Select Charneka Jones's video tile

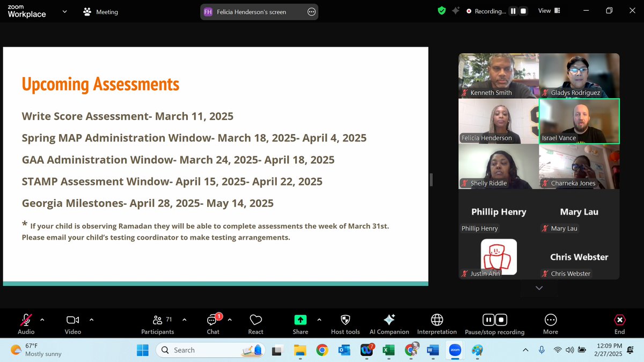[579, 166]
